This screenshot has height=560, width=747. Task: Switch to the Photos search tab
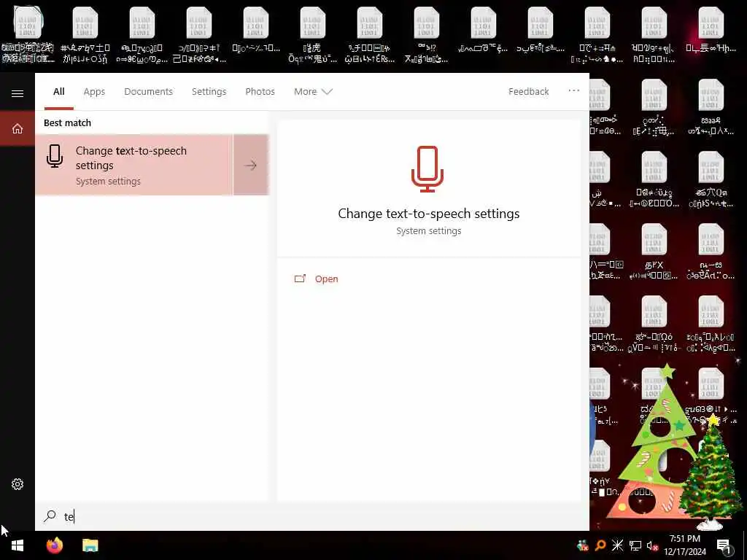pyautogui.click(x=260, y=91)
